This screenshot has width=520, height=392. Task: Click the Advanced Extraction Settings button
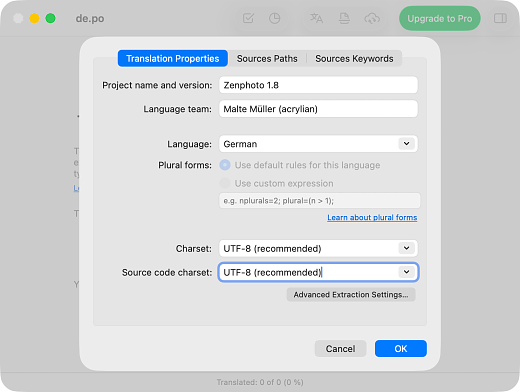click(x=351, y=295)
